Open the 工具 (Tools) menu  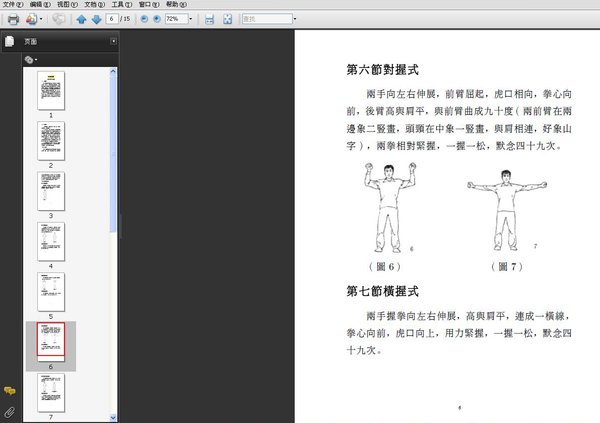[122, 5]
